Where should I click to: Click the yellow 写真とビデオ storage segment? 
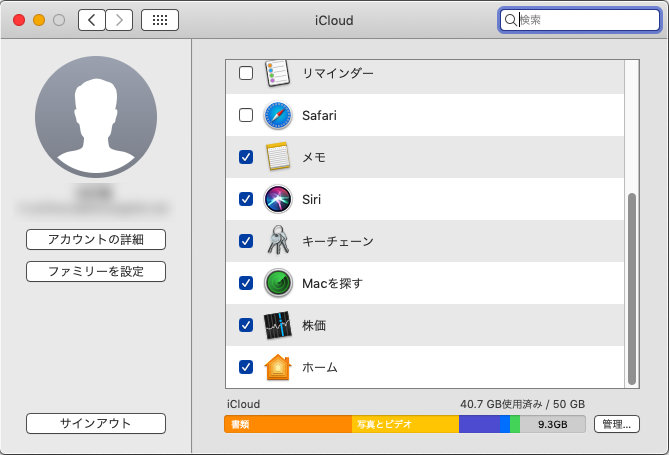405,424
